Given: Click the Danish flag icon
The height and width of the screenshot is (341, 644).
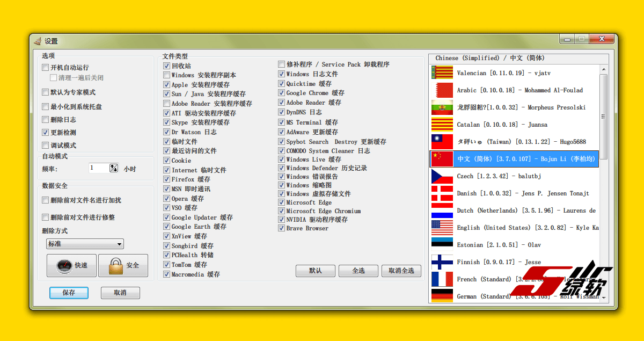Looking at the screenshot, I should (442, 193).
